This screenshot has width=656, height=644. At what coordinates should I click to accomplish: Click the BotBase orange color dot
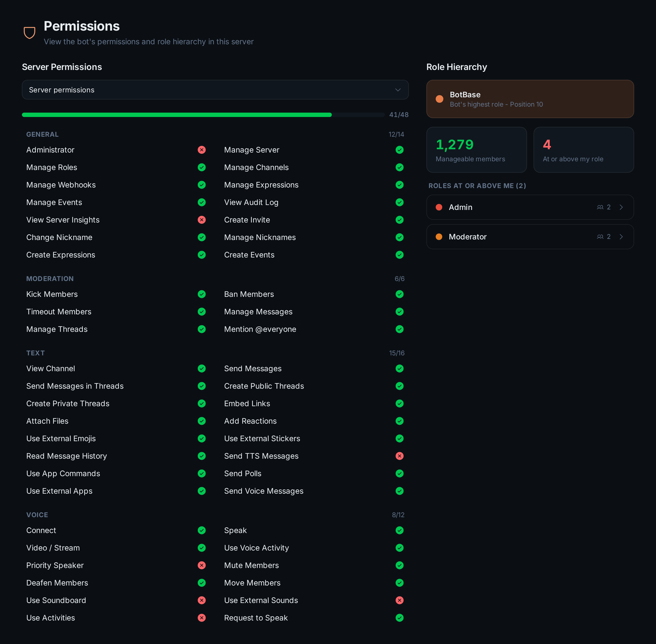439,99
